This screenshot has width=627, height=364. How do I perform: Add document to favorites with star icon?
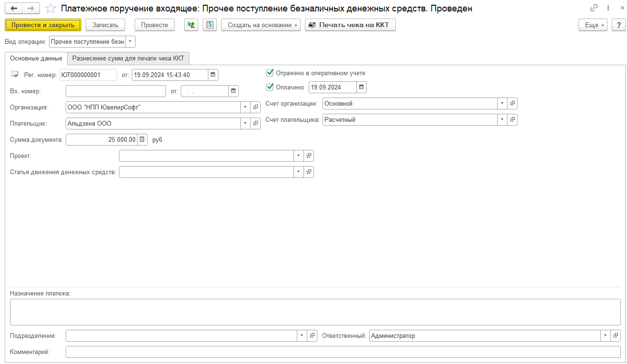coord(50,9)
